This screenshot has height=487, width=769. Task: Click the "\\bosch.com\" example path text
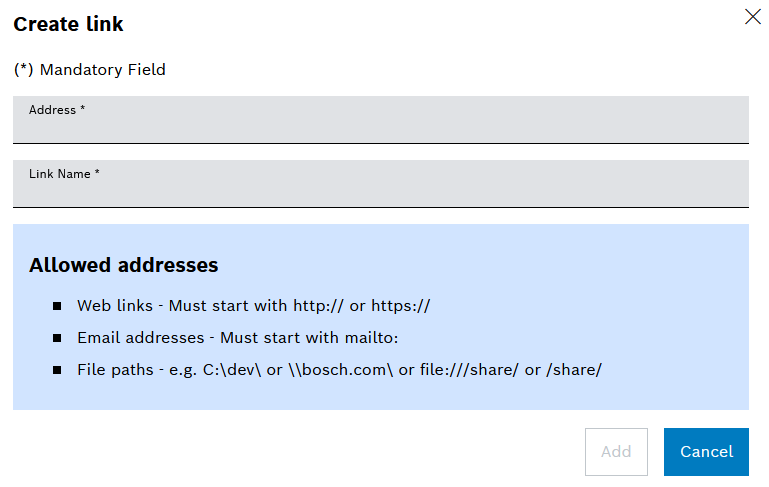pos(341,369)
